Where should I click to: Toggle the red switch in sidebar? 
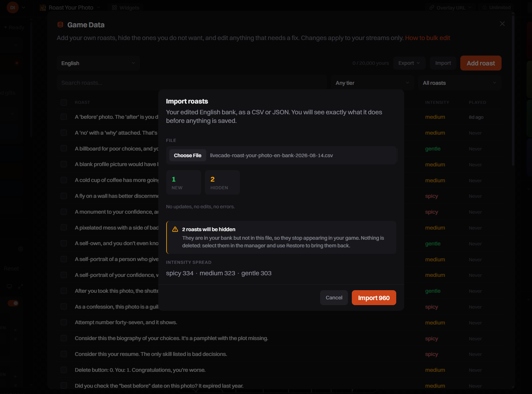tap(13, 303)
